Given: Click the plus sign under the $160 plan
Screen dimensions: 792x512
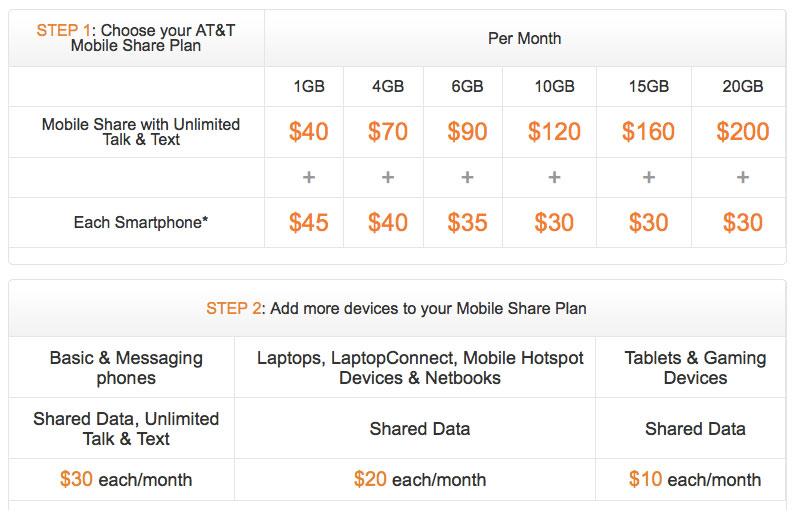Looking at the screenshot, I should point(649,177).
